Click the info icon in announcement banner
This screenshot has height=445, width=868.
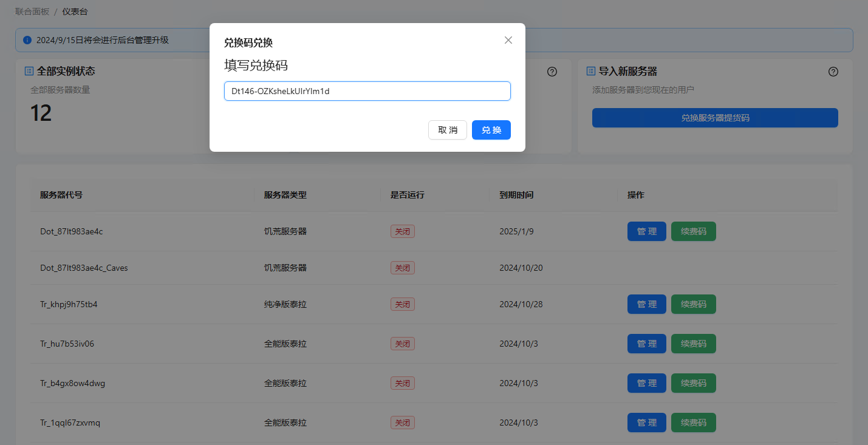(27, 40)
